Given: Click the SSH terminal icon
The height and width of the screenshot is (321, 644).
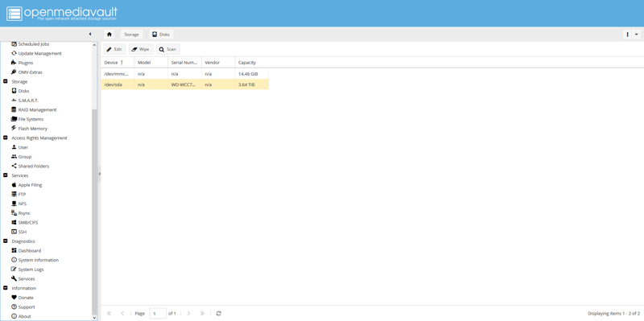Looking at the screenshot, I should coord(14,232).
